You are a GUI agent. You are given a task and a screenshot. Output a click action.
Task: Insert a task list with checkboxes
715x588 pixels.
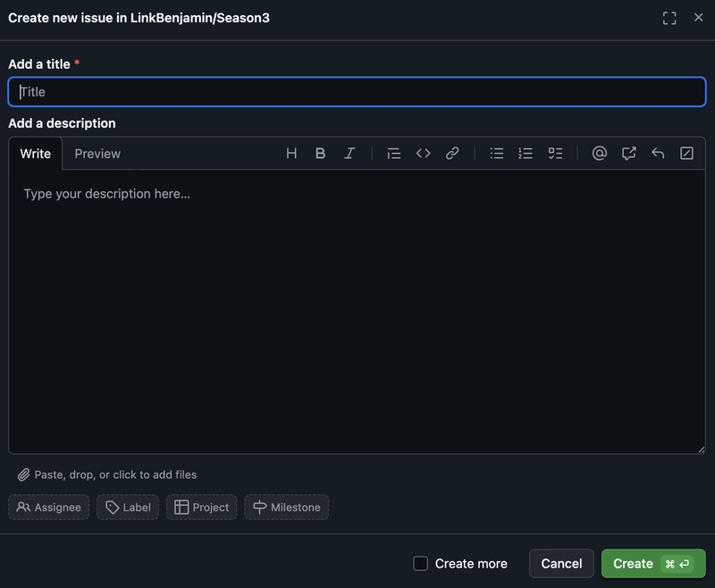click(x=555, y=154)
